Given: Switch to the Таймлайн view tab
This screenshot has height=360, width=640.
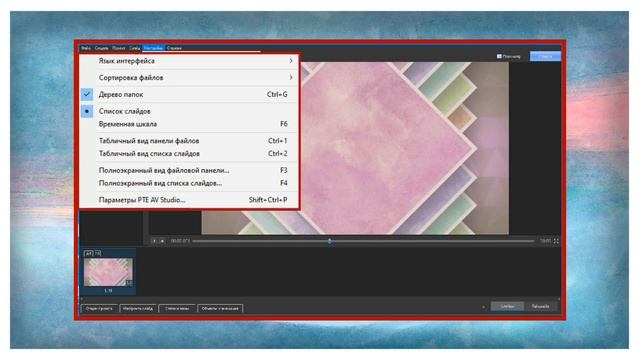Looking at the screenshot, I should (x=540, y=306).
